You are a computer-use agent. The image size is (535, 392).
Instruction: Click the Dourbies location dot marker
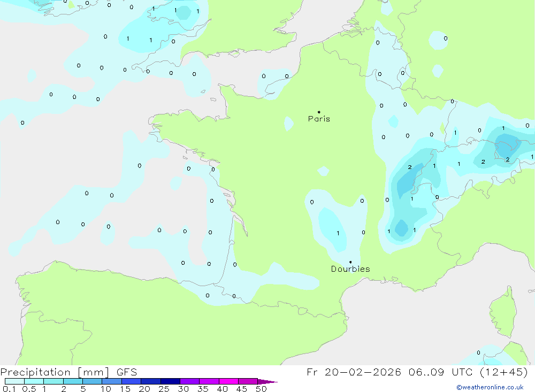point(350,262)
